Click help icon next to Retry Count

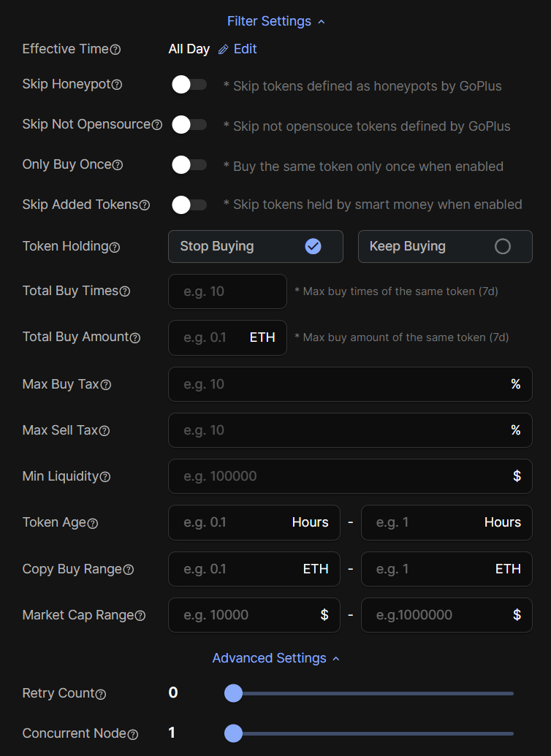click(101, 694)
